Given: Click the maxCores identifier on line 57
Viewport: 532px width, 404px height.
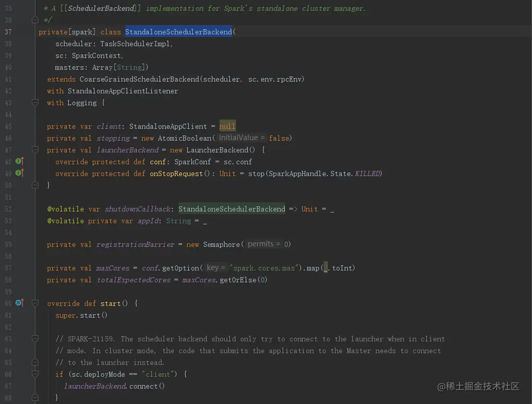Looking at the screenshot, I should pos(112,267).
